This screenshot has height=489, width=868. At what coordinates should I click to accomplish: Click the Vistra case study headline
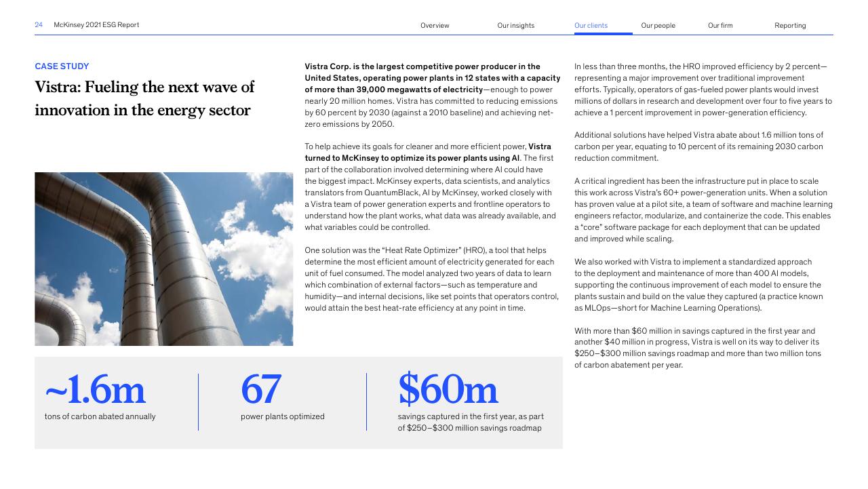(144, 98)
